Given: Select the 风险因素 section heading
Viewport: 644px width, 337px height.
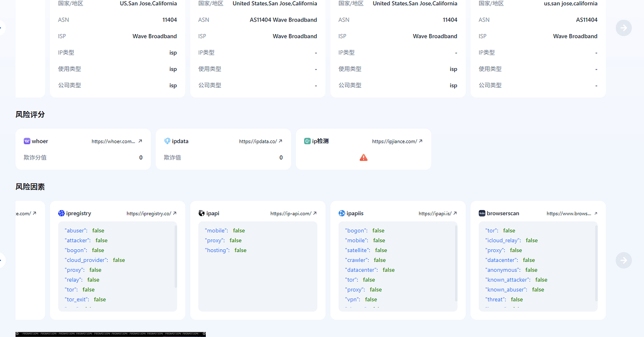Looking at the screenshot, I should [x=30, y=187].
